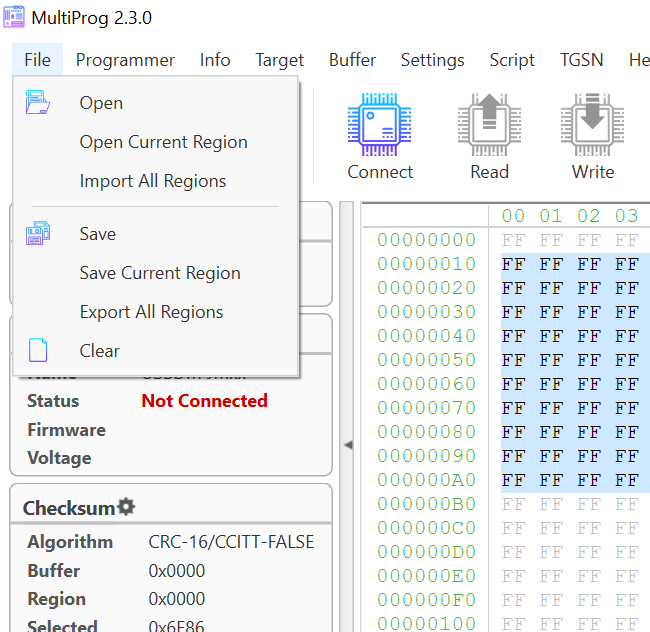Screen dimensions: 650x632
Task: Click the Firmware label
Action: pyautogui.click(x=66, y=430)
